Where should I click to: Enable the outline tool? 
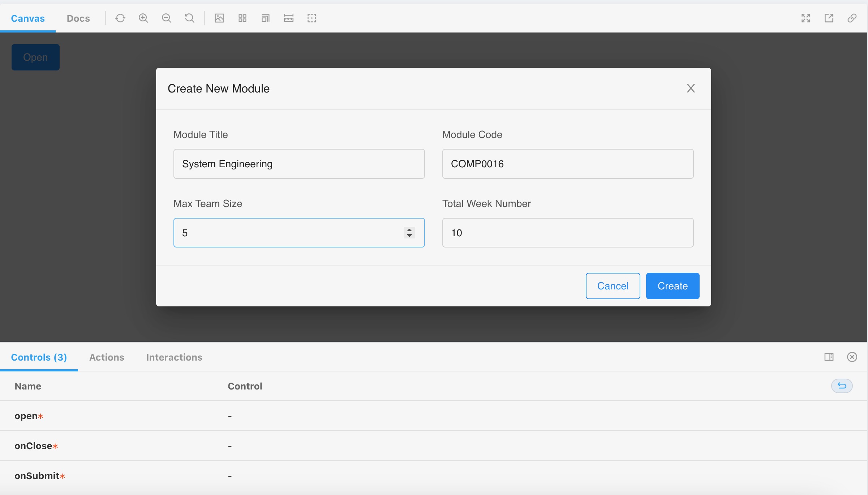312,18
